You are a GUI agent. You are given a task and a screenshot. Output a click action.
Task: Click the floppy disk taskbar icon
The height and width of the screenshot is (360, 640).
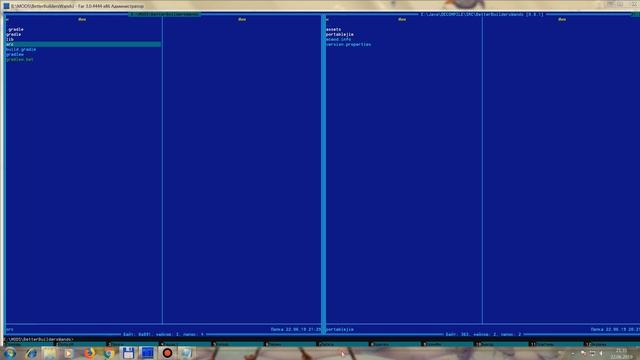tap(128, 353)
